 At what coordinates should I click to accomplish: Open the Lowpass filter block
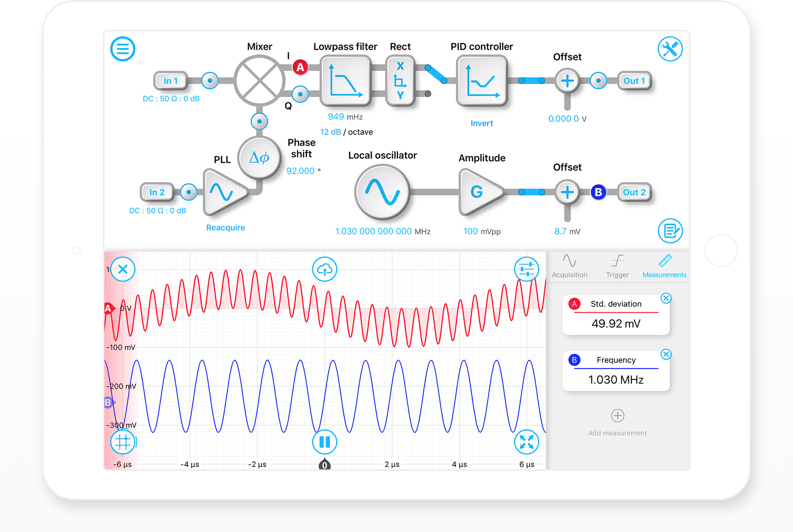(345, 81)
